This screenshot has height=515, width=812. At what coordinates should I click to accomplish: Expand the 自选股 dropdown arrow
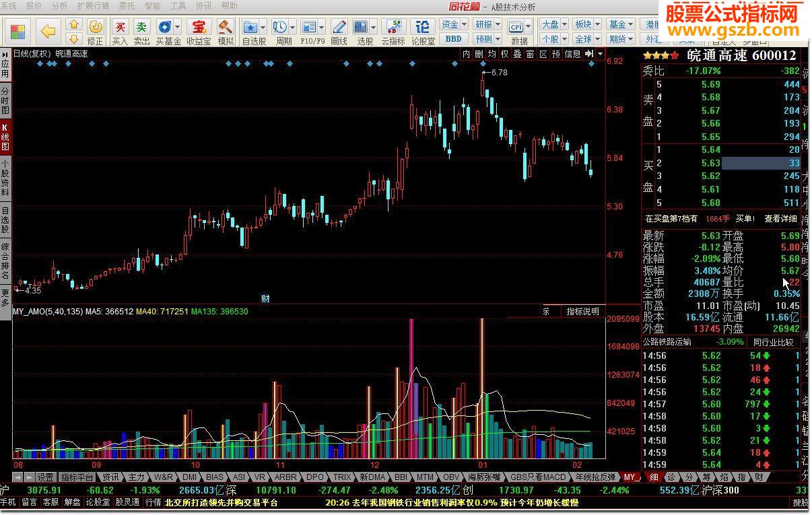point(263,27)
